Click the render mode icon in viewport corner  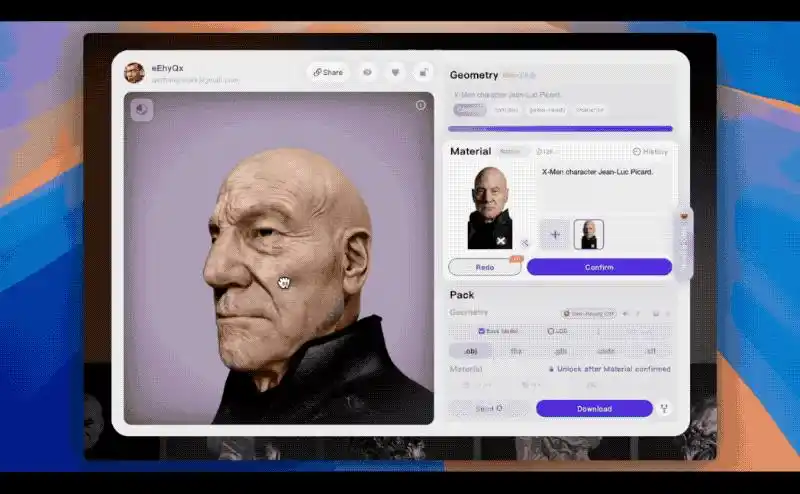pos(142,110)
